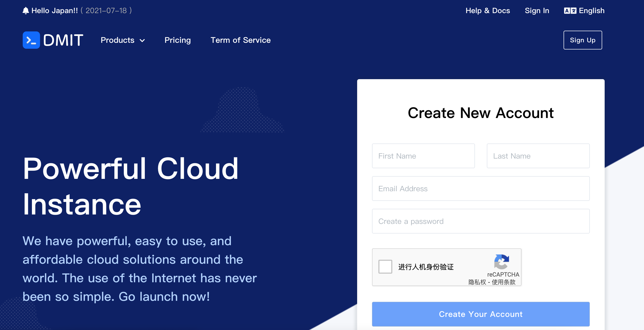Expand the Products dropdown menu

[x=123, y=40]
